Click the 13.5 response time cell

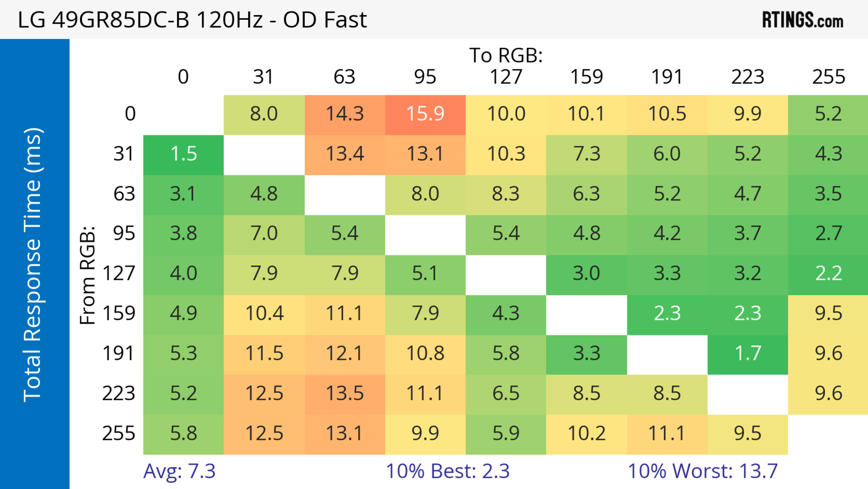[345, 394]
